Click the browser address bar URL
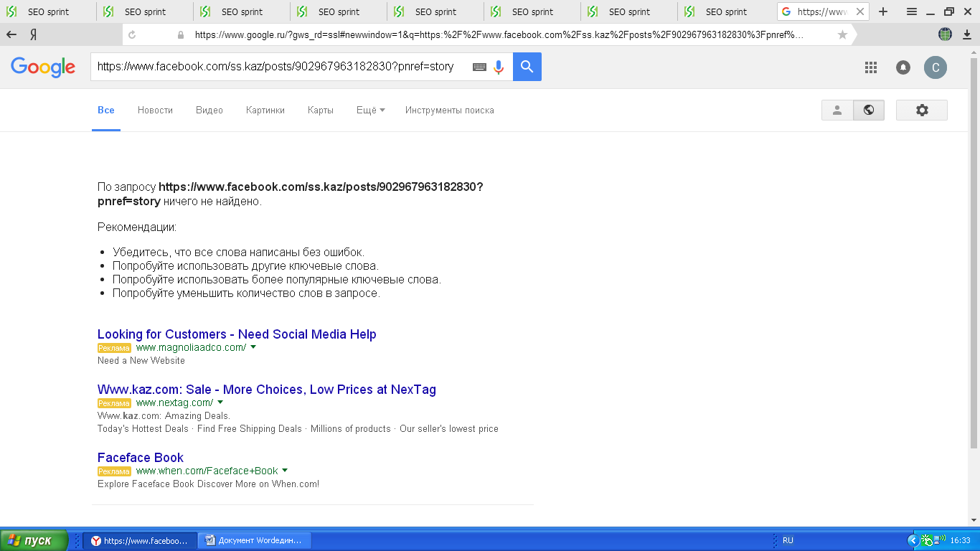This screenshot has height=551, width=980. point(499,34)
